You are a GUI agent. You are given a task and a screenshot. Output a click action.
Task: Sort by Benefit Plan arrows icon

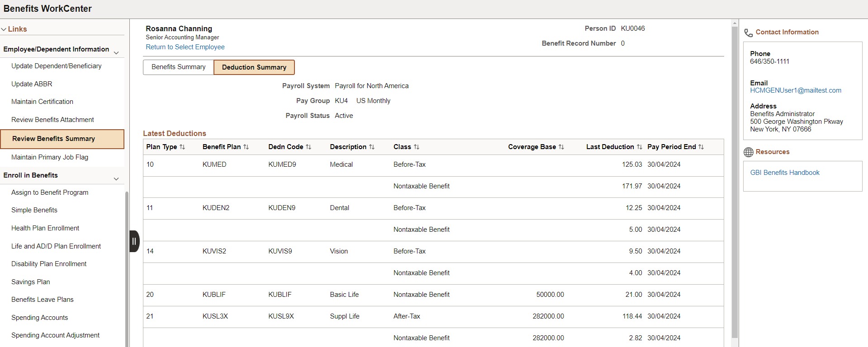click(246, 147)
